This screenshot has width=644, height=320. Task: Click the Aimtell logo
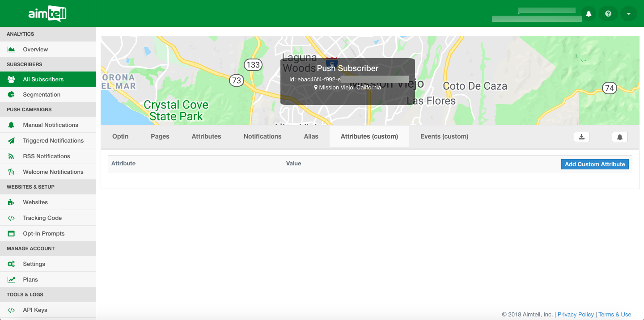[x=47, y=15]
